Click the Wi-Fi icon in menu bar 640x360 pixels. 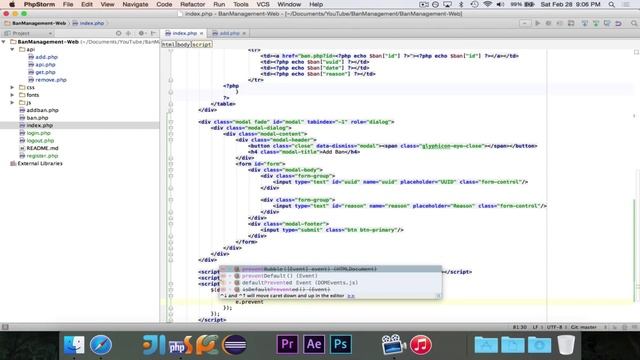coord(487,4)
